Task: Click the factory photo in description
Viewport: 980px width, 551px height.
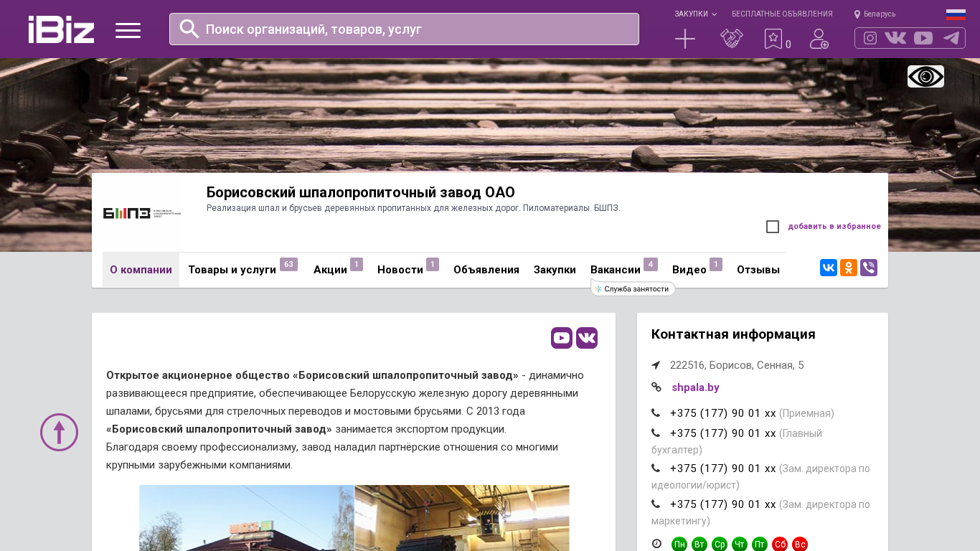Action: click(354, 518)
